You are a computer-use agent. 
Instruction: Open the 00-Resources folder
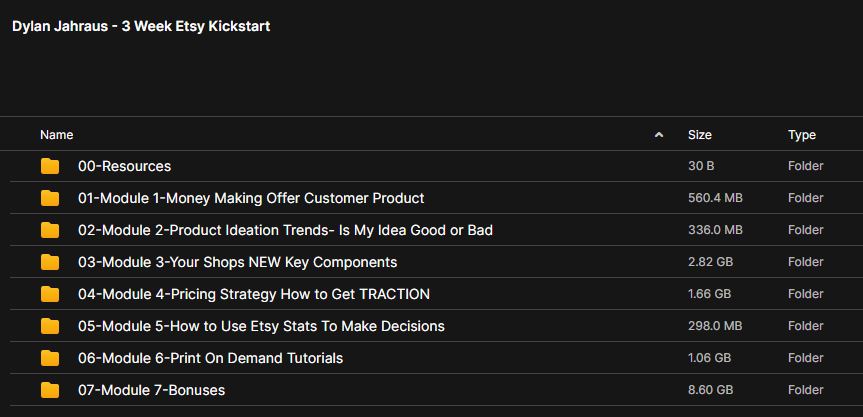(x=124, y=166)
